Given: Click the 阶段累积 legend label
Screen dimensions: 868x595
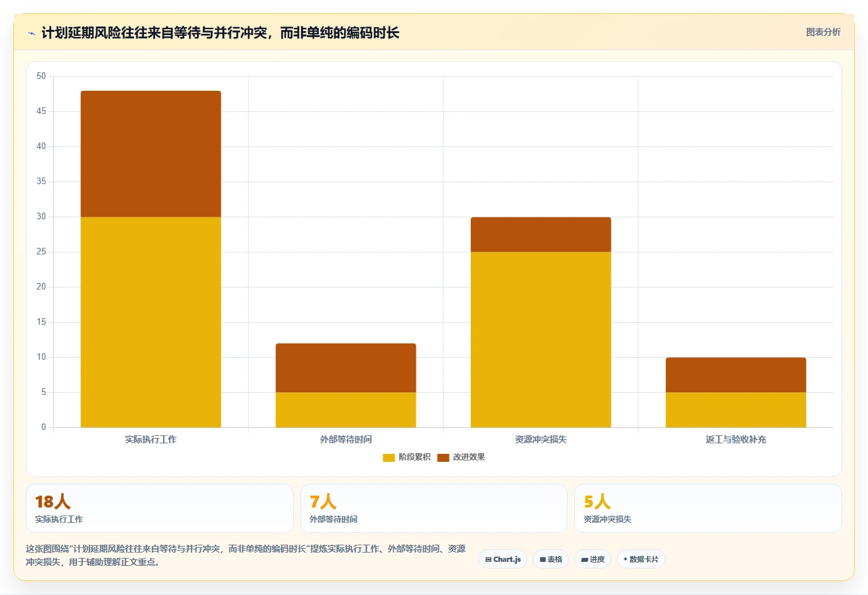Looking at the screenshot, I should [x=414, y=457].
